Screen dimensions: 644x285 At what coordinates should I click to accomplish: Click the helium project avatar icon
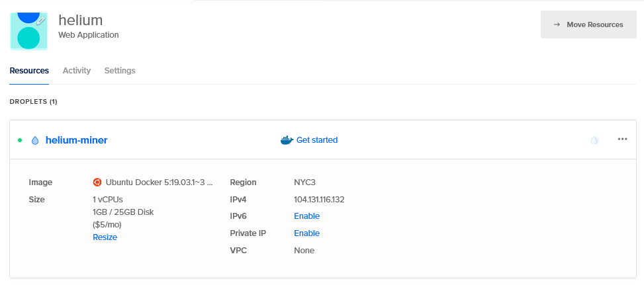[28, 31]
